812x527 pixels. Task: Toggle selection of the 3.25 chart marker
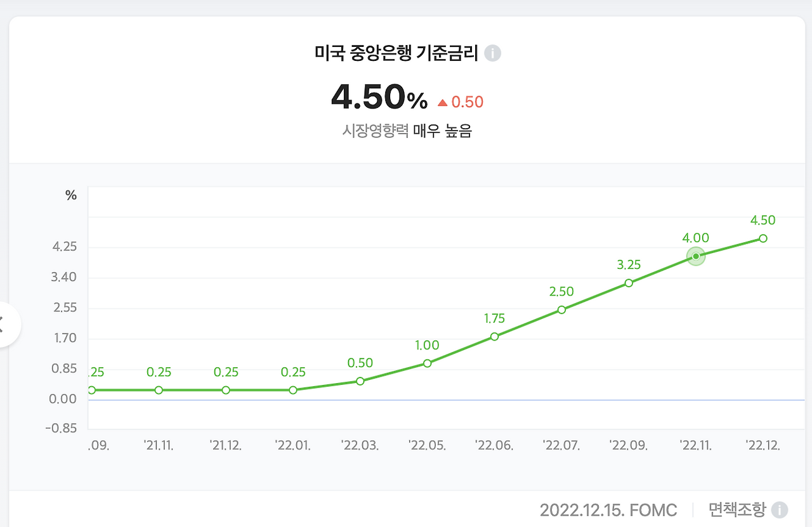(x=629, y=282)
